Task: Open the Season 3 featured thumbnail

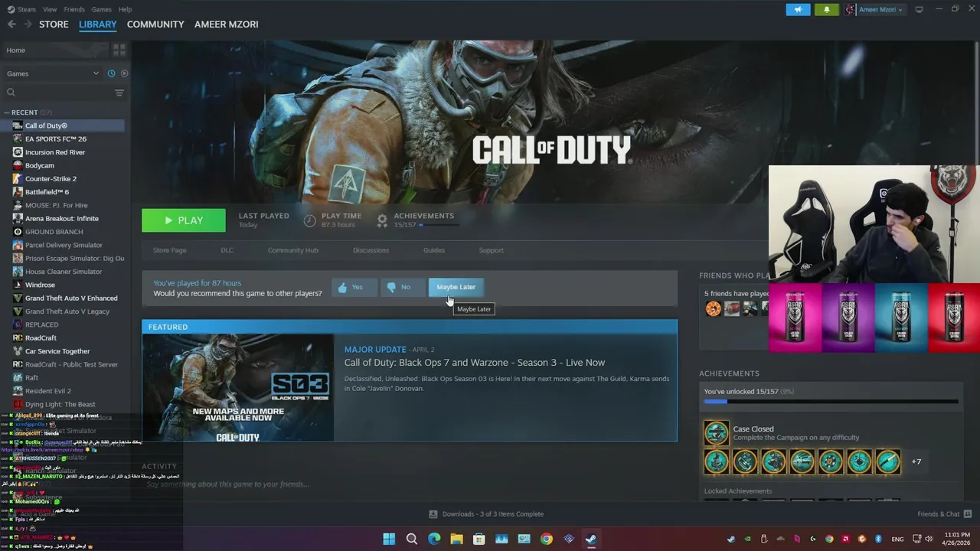Action: 237,387
